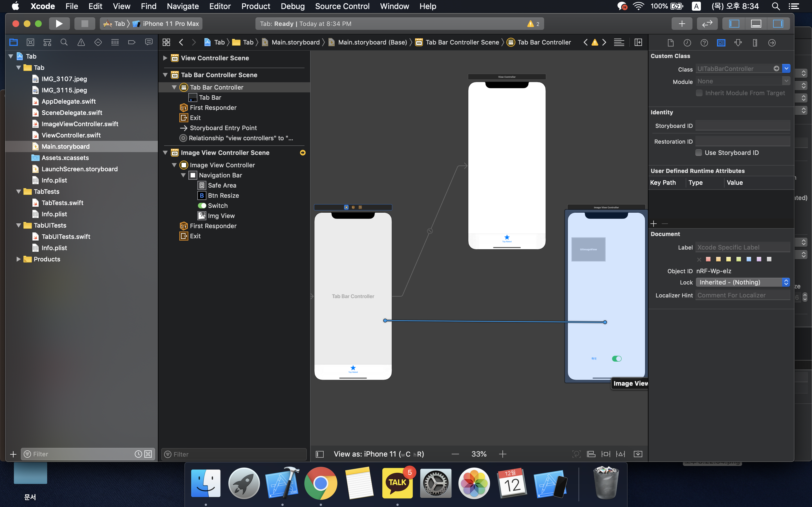
Task: Select the Find navigator magnifier icon
Action: point(64,42)
